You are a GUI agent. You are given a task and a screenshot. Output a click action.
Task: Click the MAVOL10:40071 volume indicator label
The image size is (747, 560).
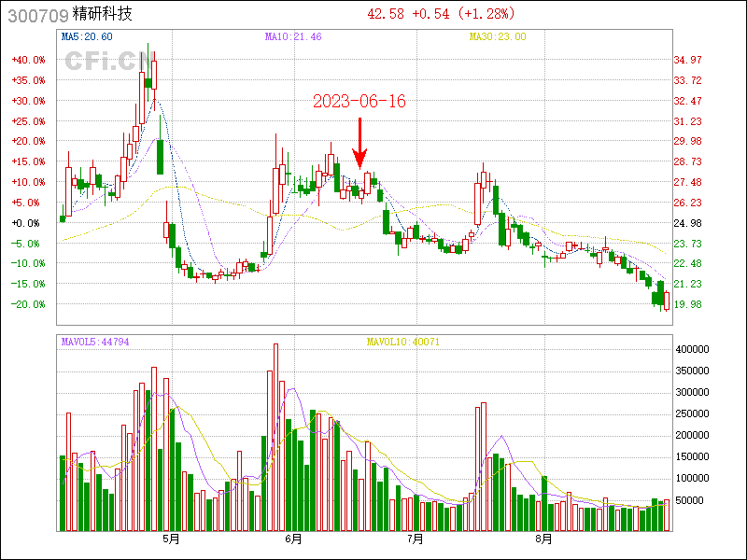click(x=402, y=343)
